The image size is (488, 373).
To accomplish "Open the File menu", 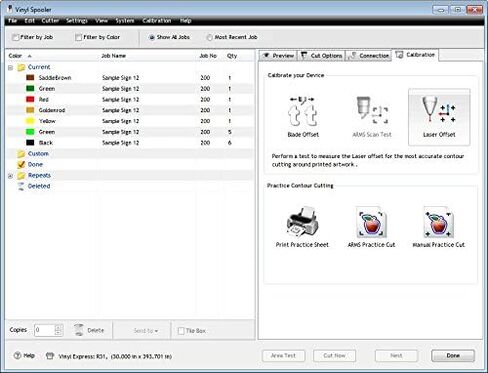I will pyautogui.click(x=12, y=21).
